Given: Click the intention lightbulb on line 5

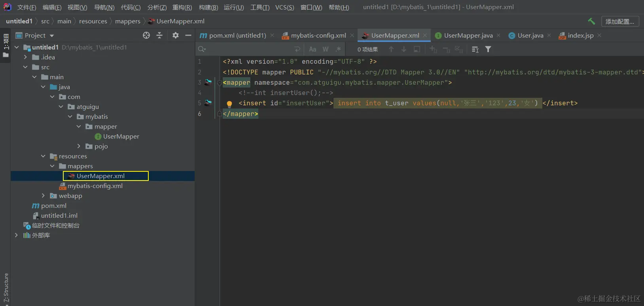Looking at the screenshot, I should pos(229,104).
